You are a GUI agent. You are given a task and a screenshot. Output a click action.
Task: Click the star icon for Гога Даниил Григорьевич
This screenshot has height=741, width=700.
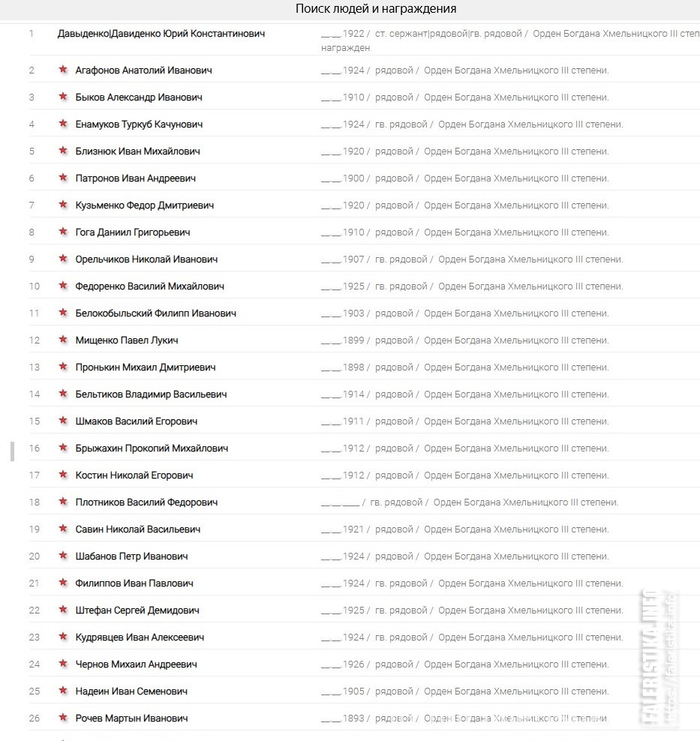pos(63,232)
